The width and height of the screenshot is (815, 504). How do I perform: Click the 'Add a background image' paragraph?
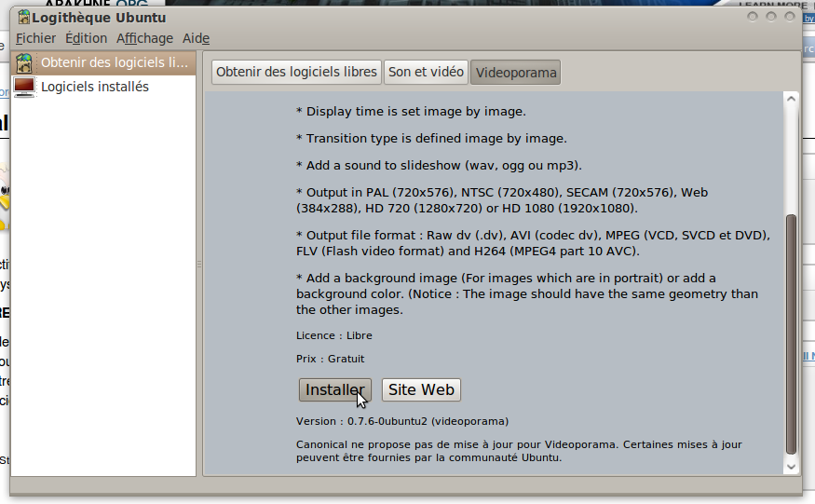tap(527, 293)
